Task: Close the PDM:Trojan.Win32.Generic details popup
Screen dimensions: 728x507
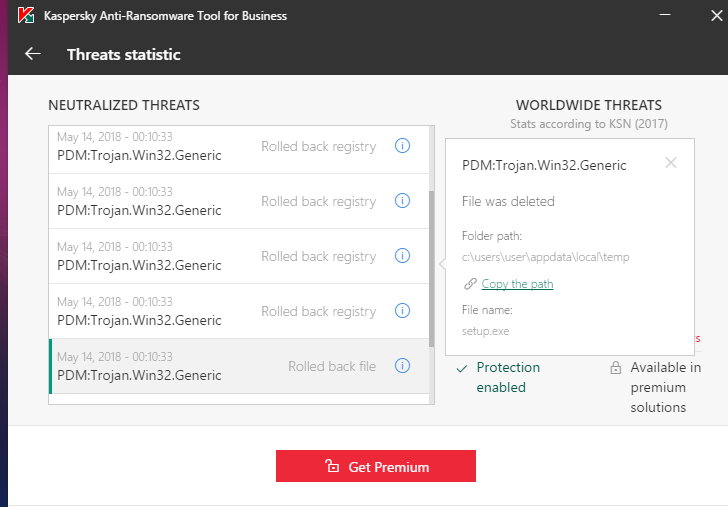Action: click(x=670, y=162)
